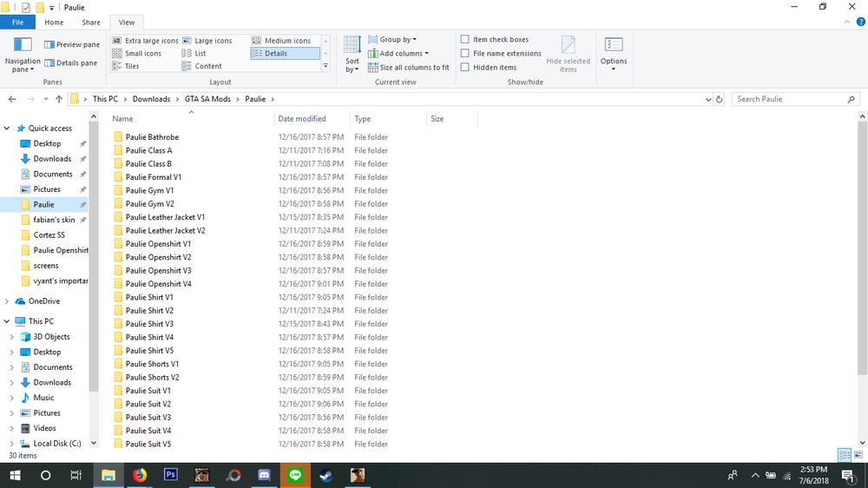The image size is (868, 488).
Task: Click Hide selected items button
Action: pos(568,55)
